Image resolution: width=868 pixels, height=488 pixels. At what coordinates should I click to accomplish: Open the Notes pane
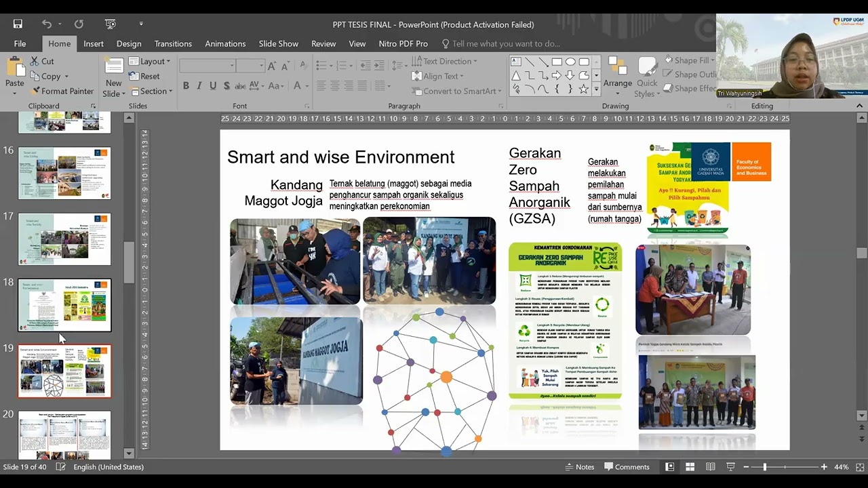[580, 467]
